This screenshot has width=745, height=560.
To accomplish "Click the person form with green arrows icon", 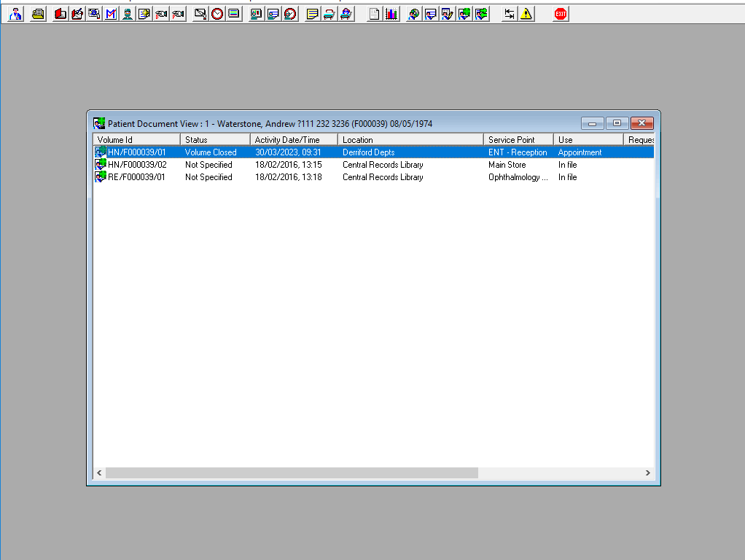I will pos(481,14).
